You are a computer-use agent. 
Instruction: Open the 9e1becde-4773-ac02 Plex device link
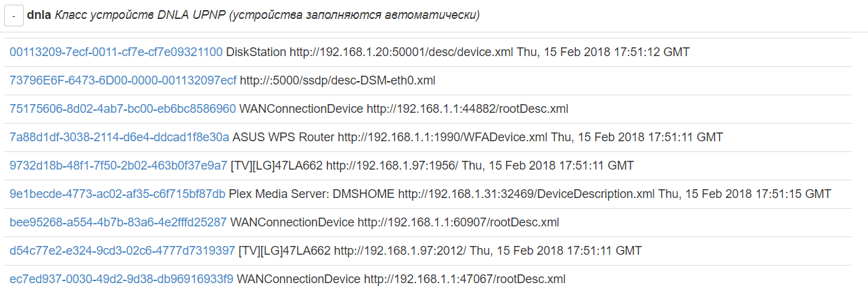(x=117, y=194)
